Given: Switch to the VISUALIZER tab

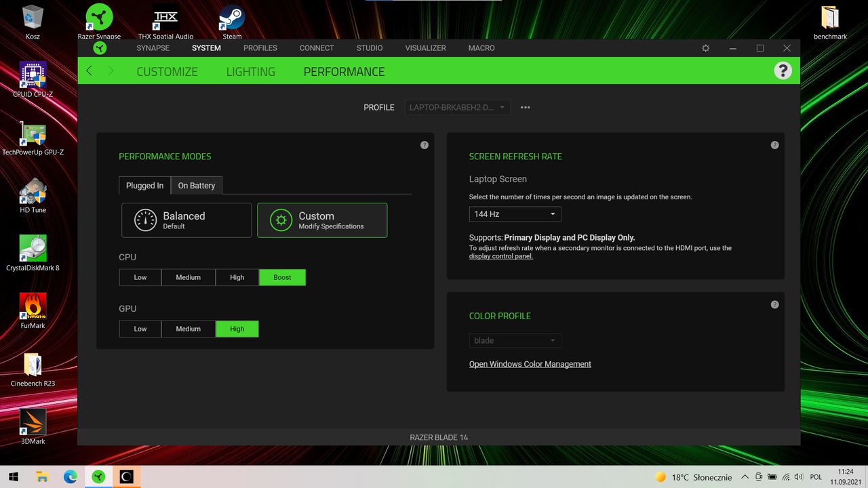Looking at the screenshot, I should 426,48.
